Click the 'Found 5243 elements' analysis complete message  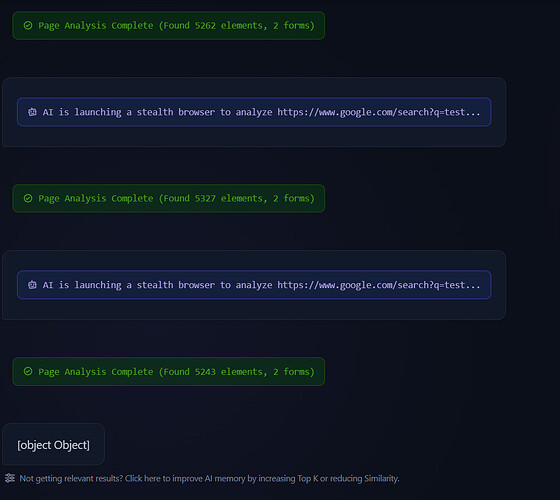(x=169, y=371)
